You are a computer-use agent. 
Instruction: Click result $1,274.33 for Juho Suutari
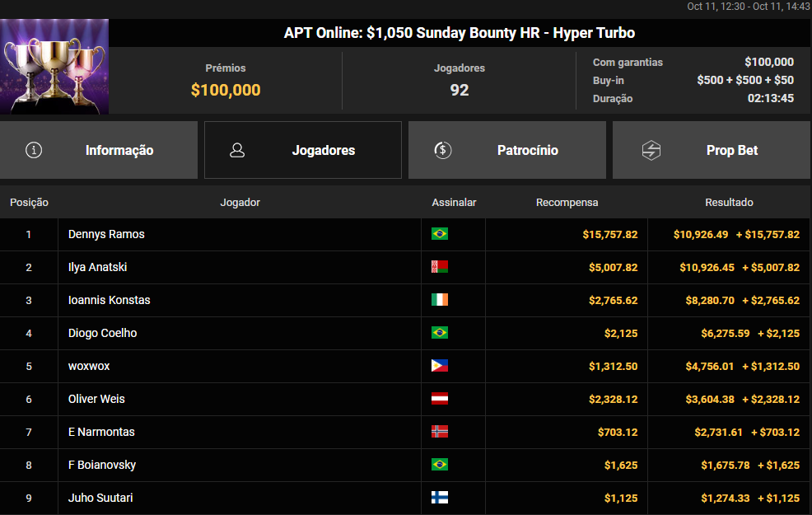[x=726, y=499]
